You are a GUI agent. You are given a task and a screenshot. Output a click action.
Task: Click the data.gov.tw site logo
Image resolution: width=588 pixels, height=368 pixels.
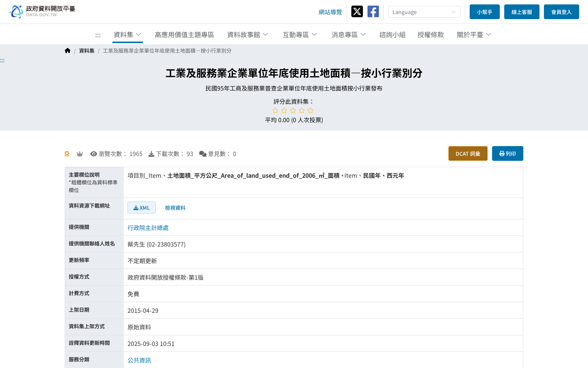pos(42,11)
